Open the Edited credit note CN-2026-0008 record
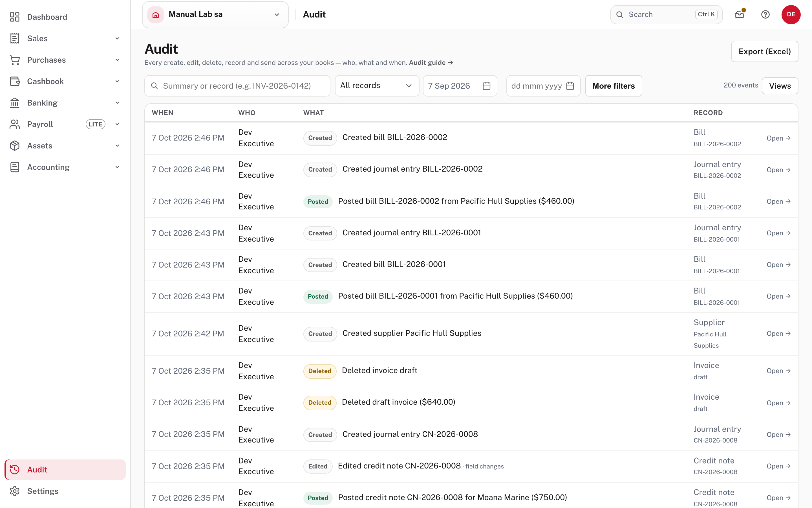Viewport: 812px width, 508px height. tap(778, 466)
